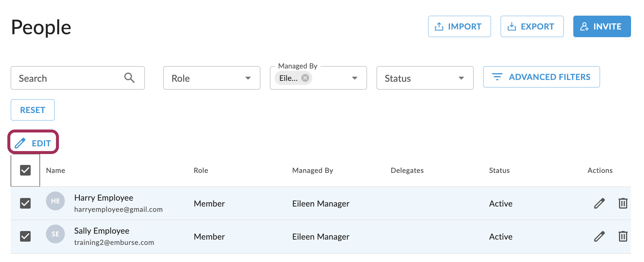Click Harry Employee's HE avatar
644x262 pixels.
pyautogui.click(x=55, y=201)
